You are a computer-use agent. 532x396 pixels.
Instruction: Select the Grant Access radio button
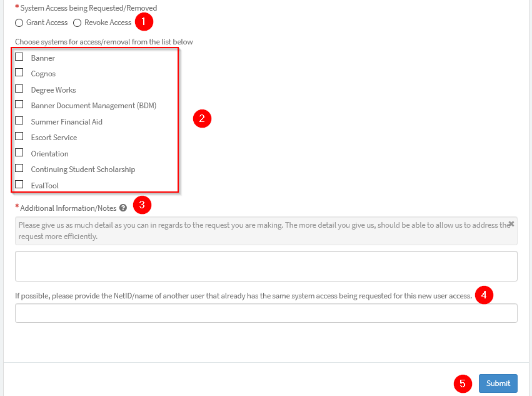point(19,23)
